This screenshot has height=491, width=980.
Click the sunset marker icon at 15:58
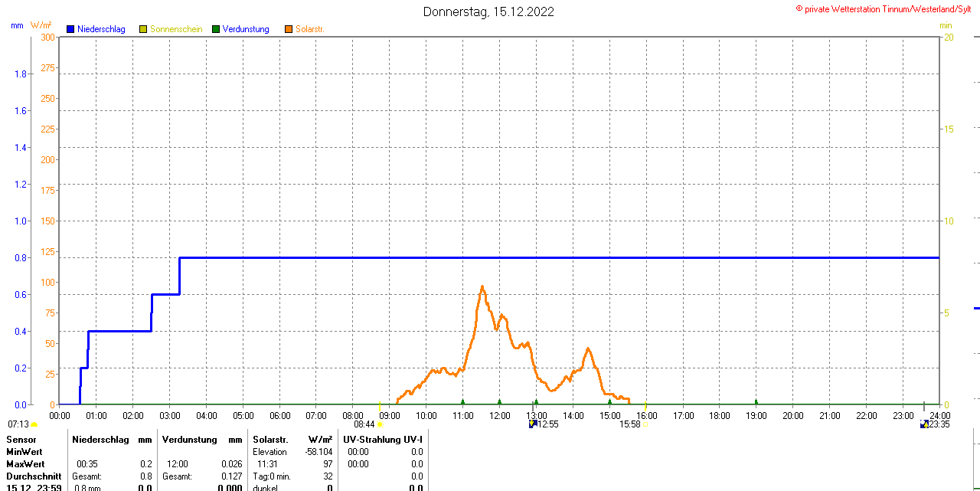645,424
